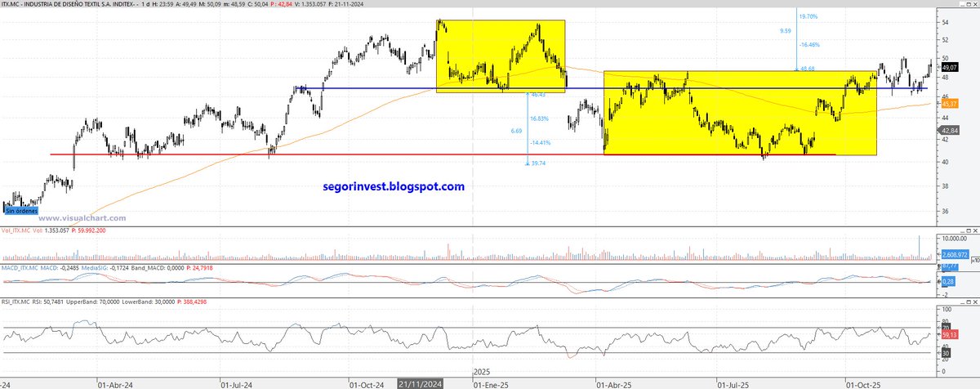Click the RSI level 30 tag
The height and width of the screenshot is (389, 980).
pos(945,352)
